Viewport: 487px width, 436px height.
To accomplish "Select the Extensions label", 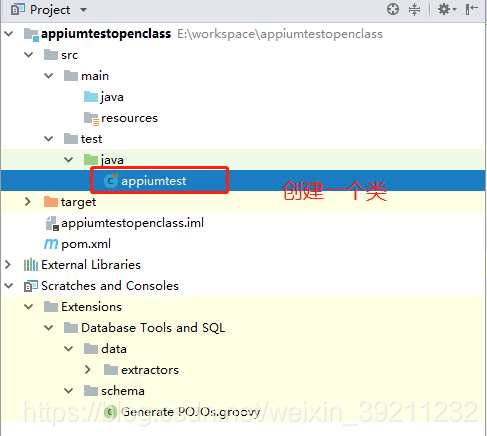I will point(92,307).
